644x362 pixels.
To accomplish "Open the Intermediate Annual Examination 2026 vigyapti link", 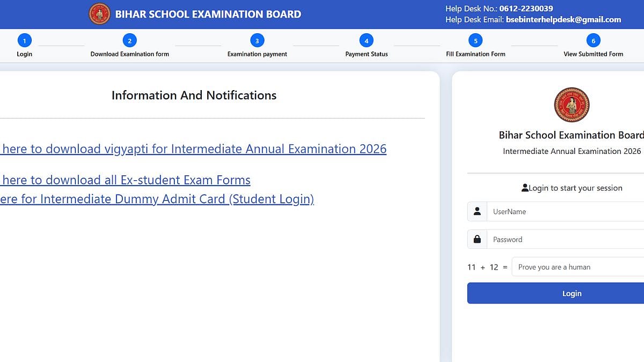I will (193, 149).
